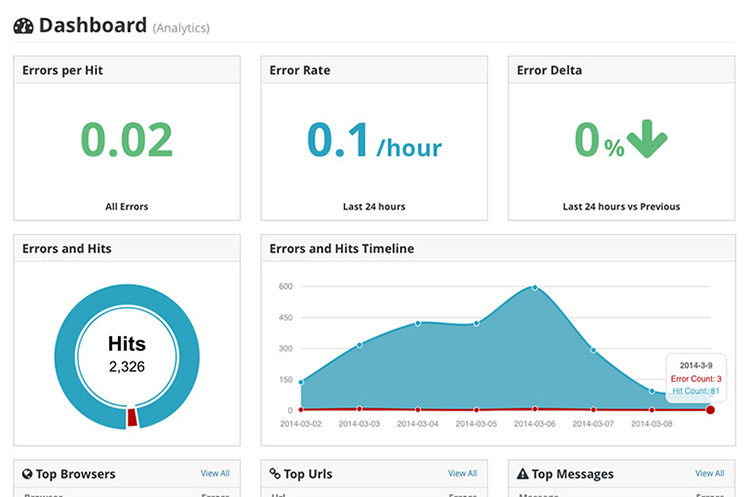The width and height of the screenshot is (750, 497).
Task: Click the 2014-3-9 tooltip date
Action: click(x=696, y=365)
